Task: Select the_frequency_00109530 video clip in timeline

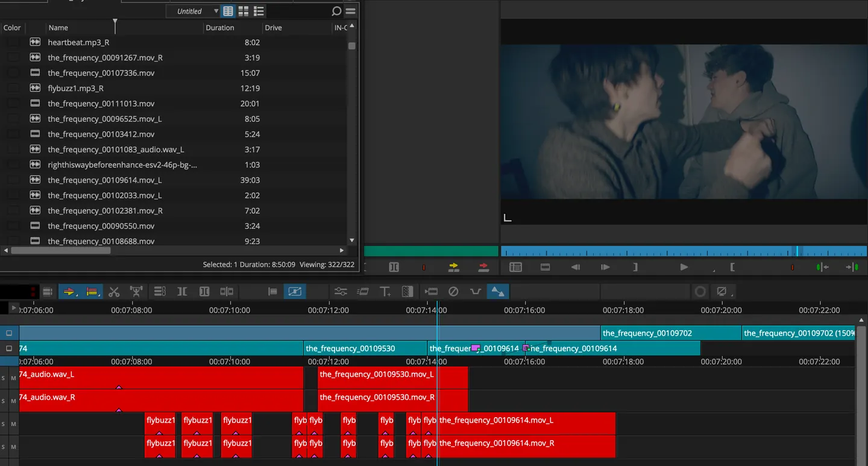Action: point(365,348)
